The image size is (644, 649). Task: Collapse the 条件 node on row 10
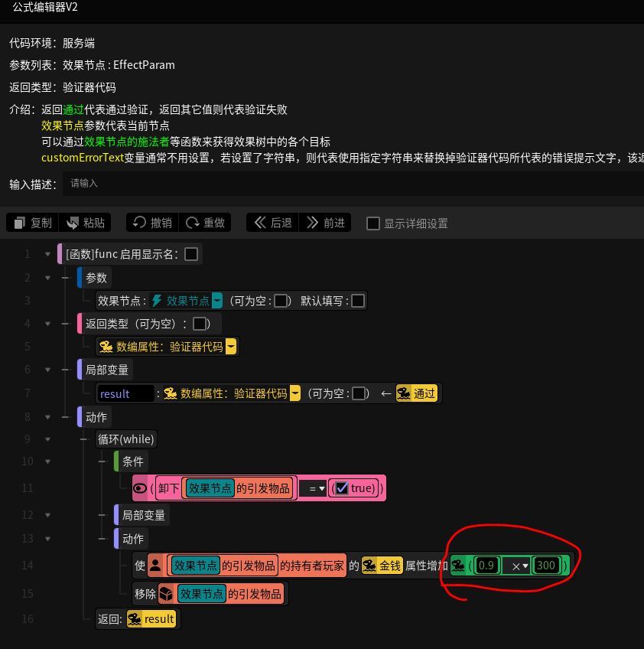47,461
